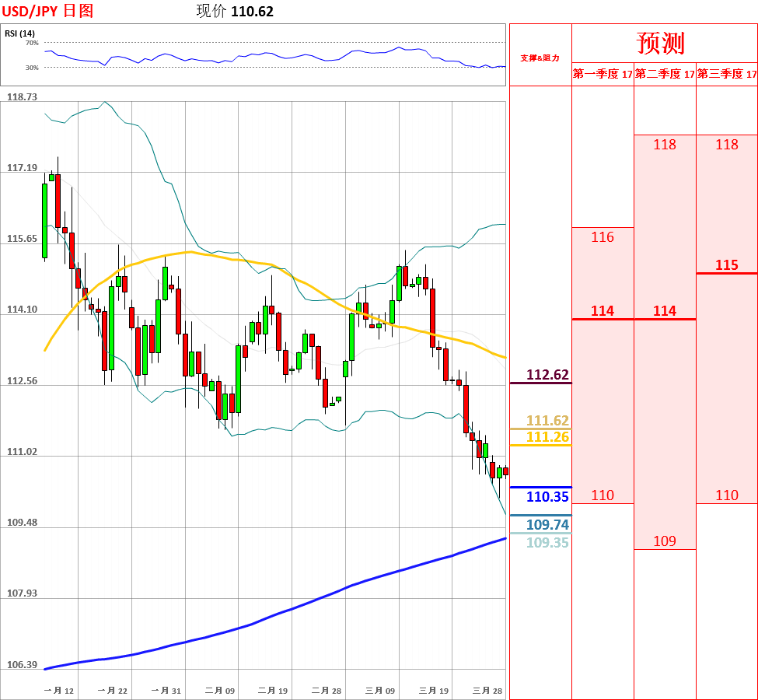The height and width of the screenshot is (700, 758).
Task: Click the 111.26 yellow level label
Action: click(547, 437)
